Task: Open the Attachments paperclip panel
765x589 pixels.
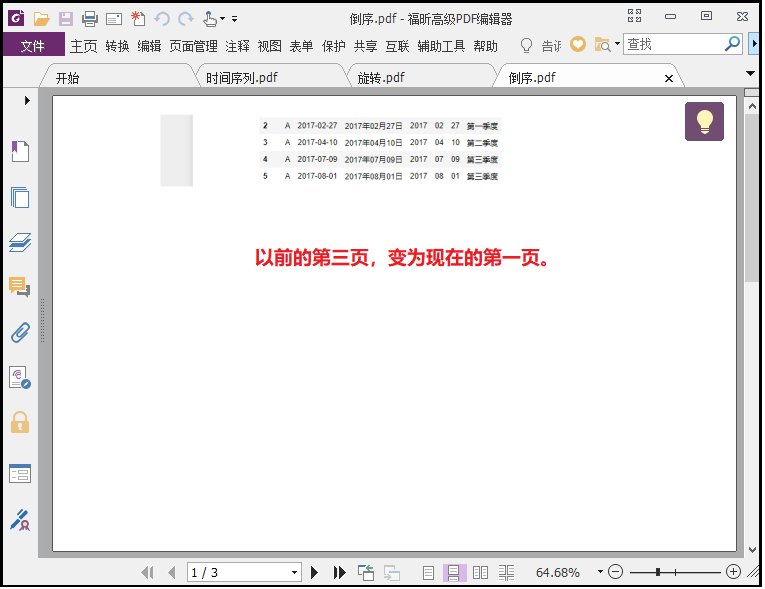Action: 20,332
